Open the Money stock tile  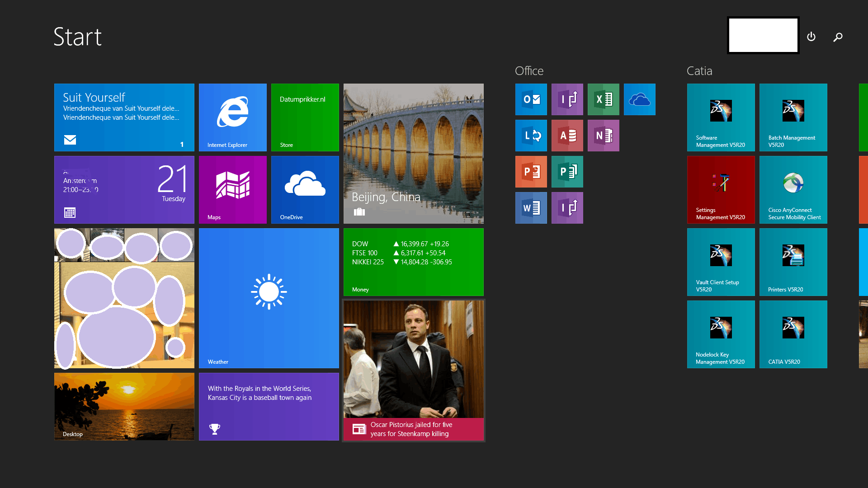(413, 262)
